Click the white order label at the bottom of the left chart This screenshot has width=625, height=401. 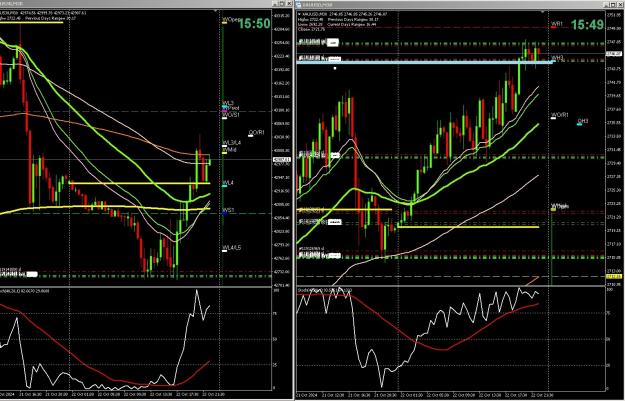pyautogui.click(x=31, y=274)
